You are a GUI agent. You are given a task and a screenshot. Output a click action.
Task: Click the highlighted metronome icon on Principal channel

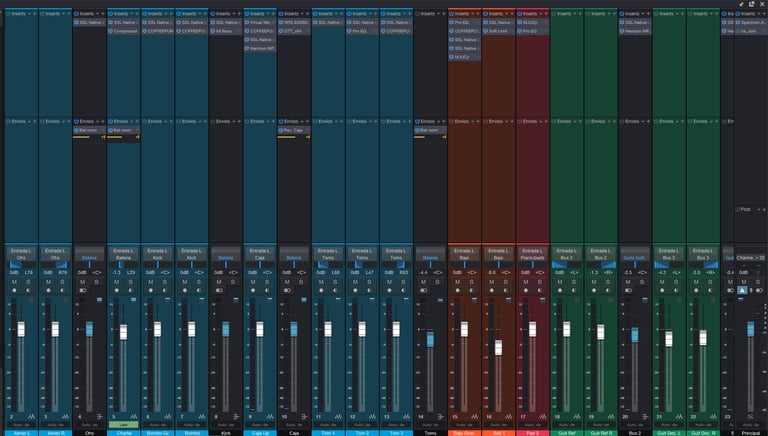pos(743,290)
